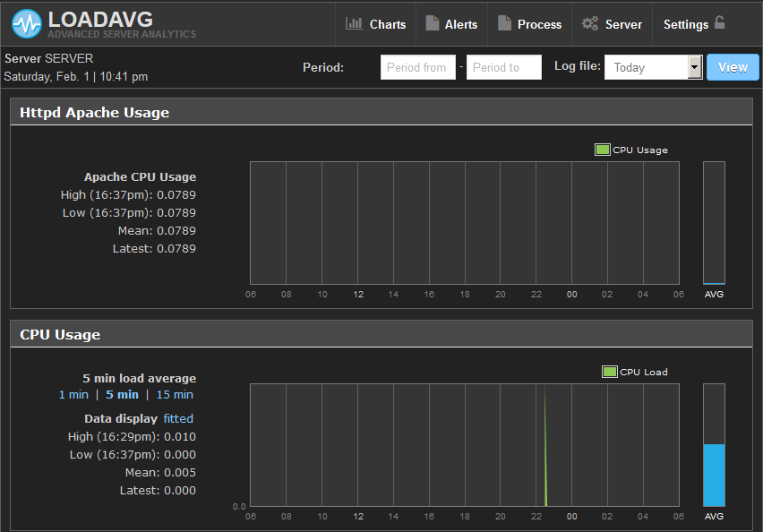Click the Server gears icon
The image size is (763, 532).
[590, 23]
